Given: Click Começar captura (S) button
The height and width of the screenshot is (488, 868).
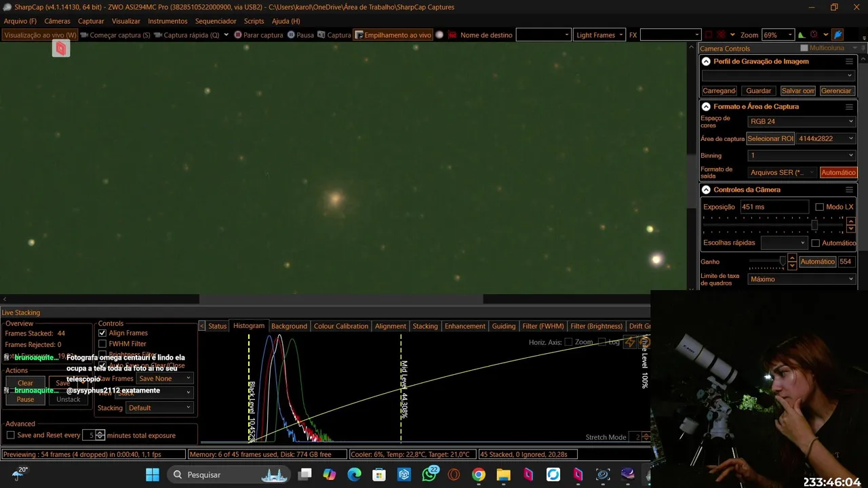Looking at the screenshot, I should pos(114,35).
